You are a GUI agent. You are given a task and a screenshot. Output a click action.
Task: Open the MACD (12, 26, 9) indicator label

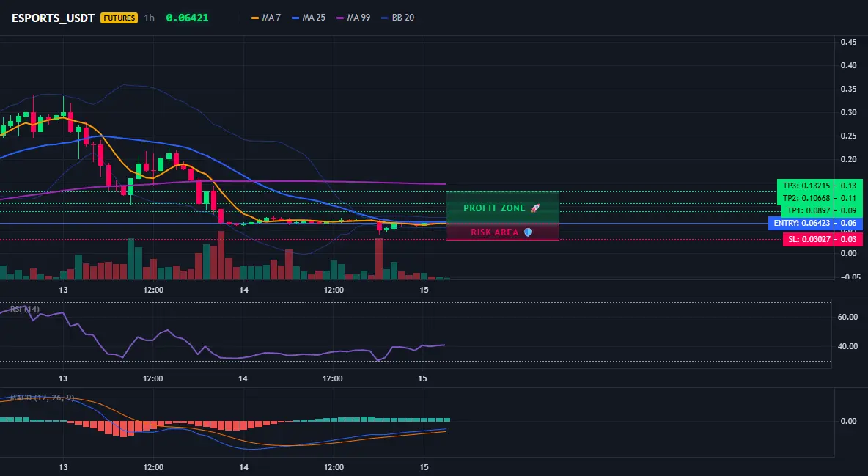[42, 398]
